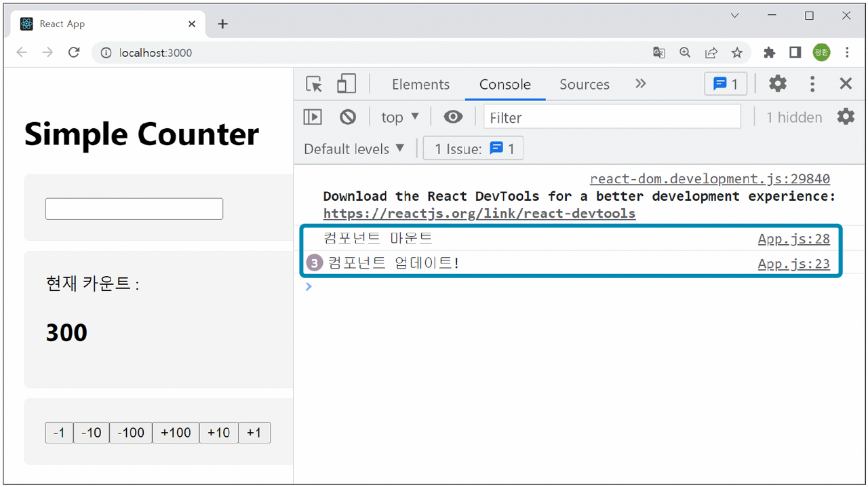This screenshot has height=487, width=868.
Task: Click the 컴포넌트 업데이트! log message
Action: (393, 263)
